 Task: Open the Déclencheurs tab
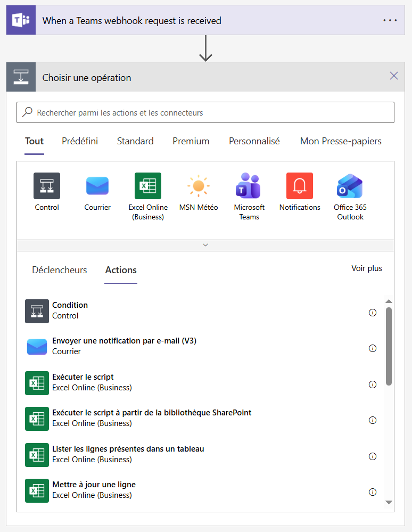coord(60,270)
